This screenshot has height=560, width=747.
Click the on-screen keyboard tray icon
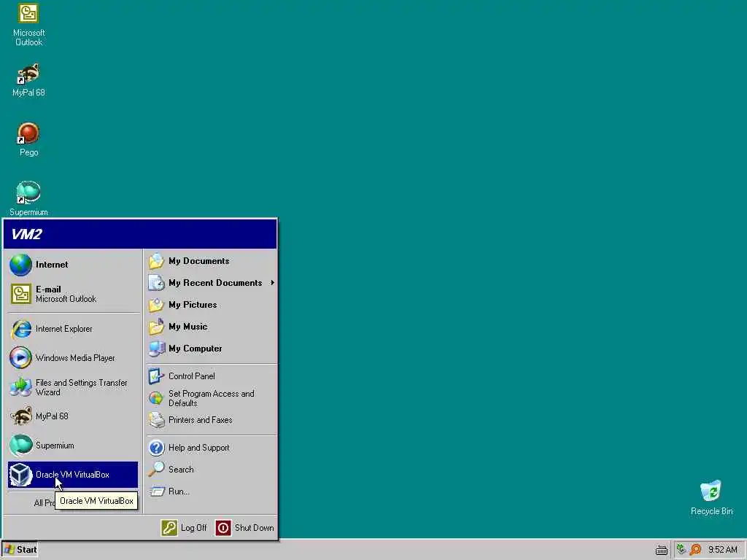[x=661, y=550]
